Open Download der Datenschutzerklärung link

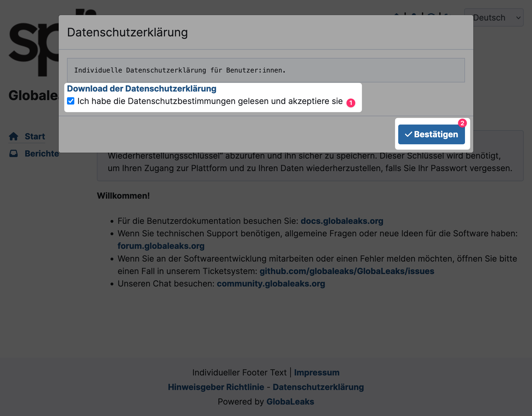click(x=141, y=89)
